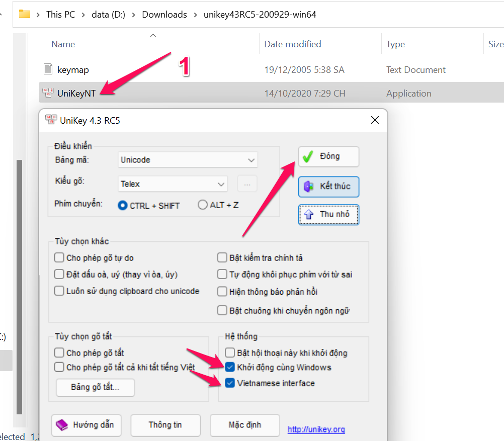Image resolution: width=504 pixels, height=441 pixels.
Task: Minimize UniKey with Thu nhỏ button
Action: coord(328,215)
